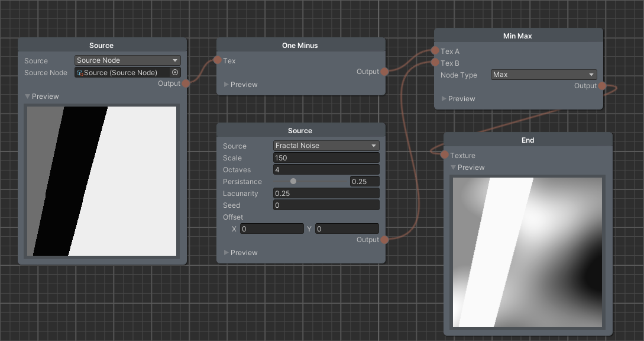
Task: Click the End node Texture port
Action: [x=444, y=155]
